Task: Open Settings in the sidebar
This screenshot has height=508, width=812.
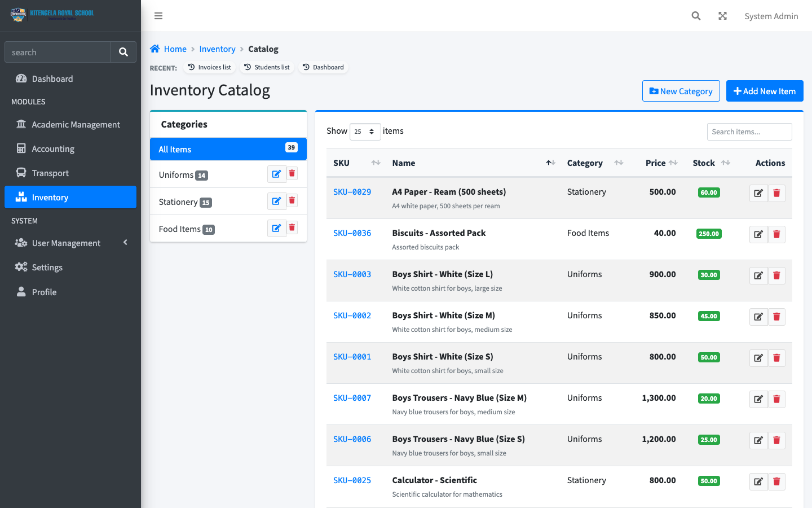Action: [70, 267]
